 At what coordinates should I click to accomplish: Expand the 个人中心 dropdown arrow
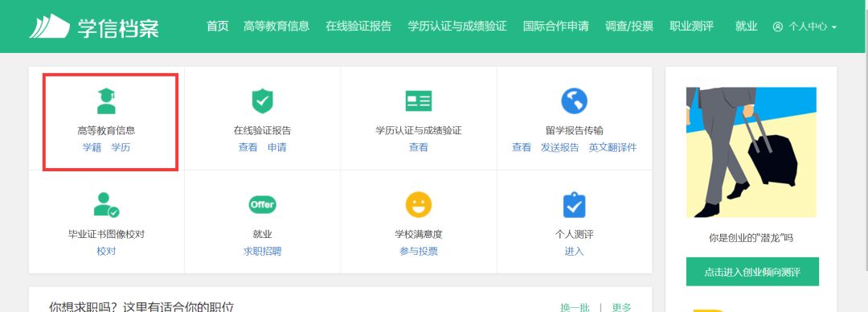(x=833, y=27)
